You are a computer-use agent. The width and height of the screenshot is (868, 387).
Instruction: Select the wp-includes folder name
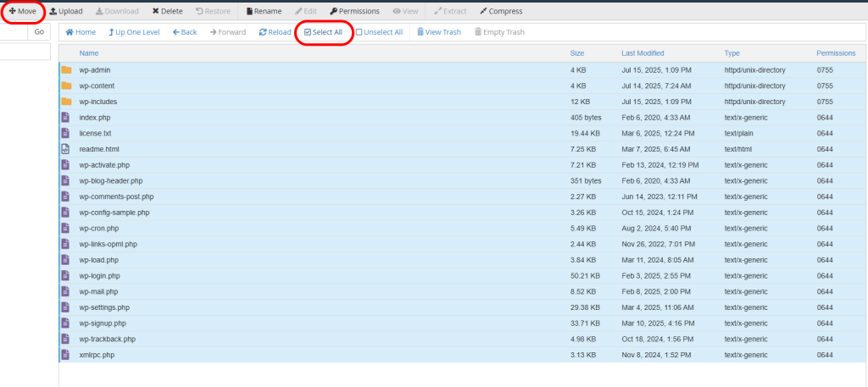98,102
